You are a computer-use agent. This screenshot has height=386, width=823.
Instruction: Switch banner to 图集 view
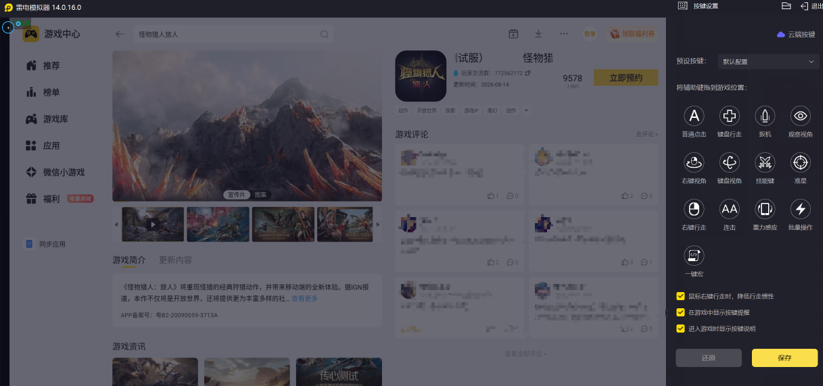point(260,195)
